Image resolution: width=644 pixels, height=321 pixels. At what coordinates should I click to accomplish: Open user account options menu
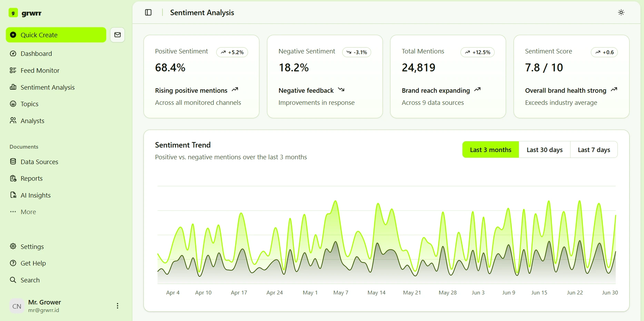click(x=117, y=306)
